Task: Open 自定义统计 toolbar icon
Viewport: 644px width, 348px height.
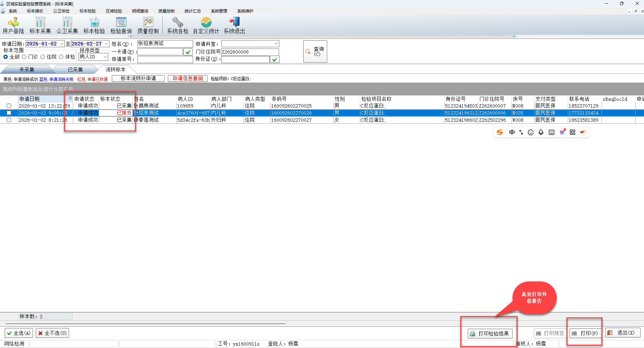Action: pos(206,26)
